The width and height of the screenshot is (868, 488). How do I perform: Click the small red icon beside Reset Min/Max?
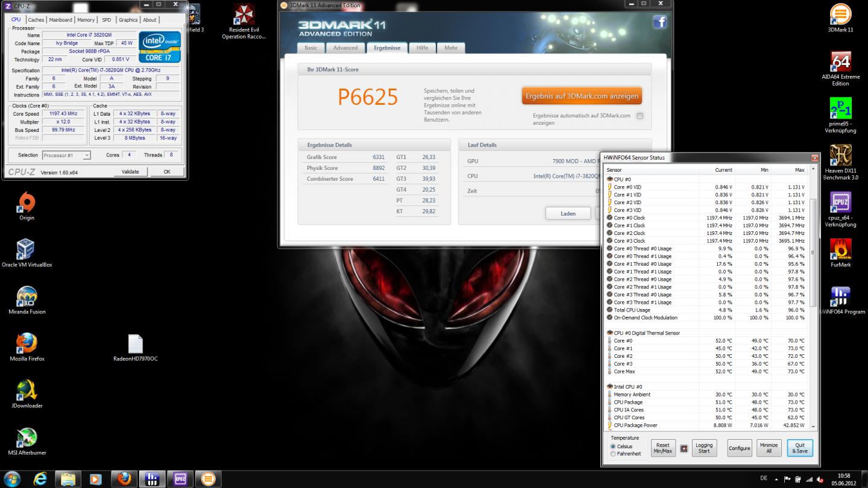click(684, 448)
